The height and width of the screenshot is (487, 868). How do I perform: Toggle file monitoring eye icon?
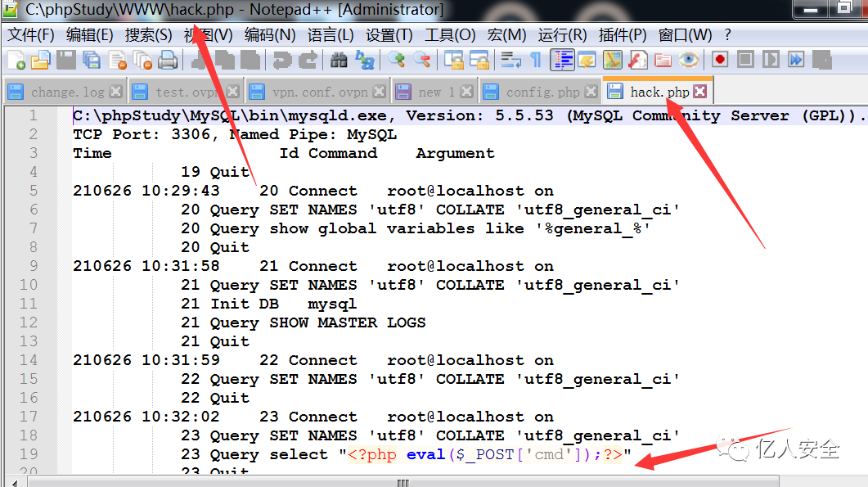(689, 60)
